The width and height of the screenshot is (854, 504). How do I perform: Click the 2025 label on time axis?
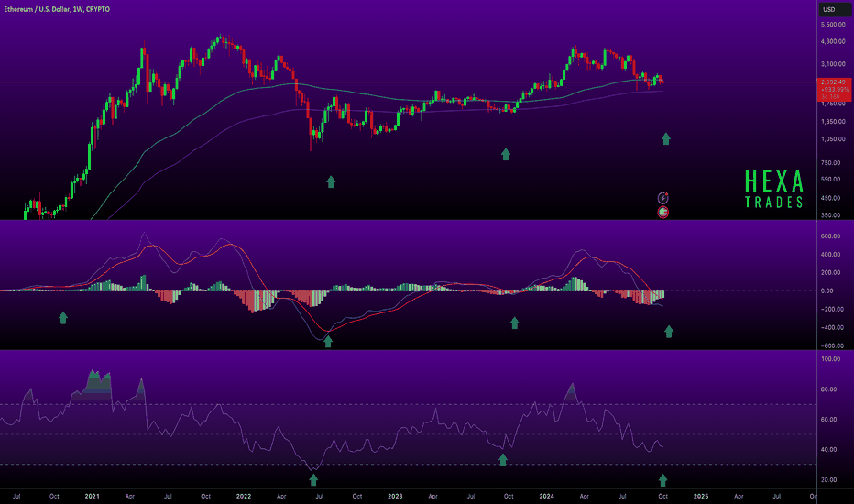point(701,497)
